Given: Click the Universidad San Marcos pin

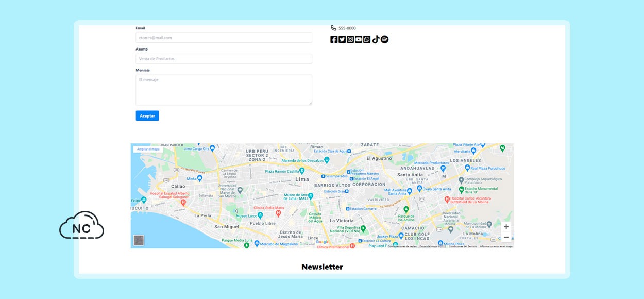Looking at the screenshot, I should point(240,190).
